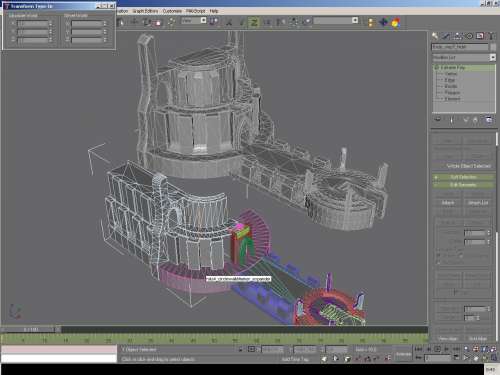500x375 pixels.
Task: Toggle the selection lock icon in status bar
Action: point(240,349)
